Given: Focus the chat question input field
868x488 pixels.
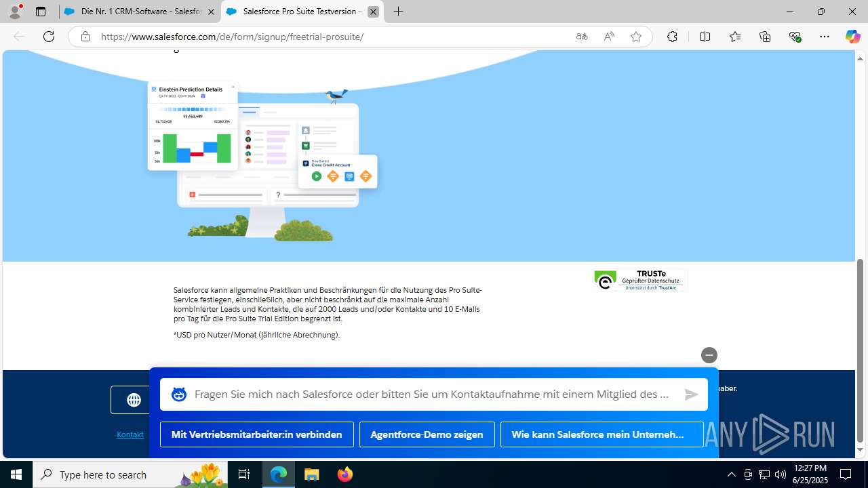Looking at the screenshot, I should 433,394.
